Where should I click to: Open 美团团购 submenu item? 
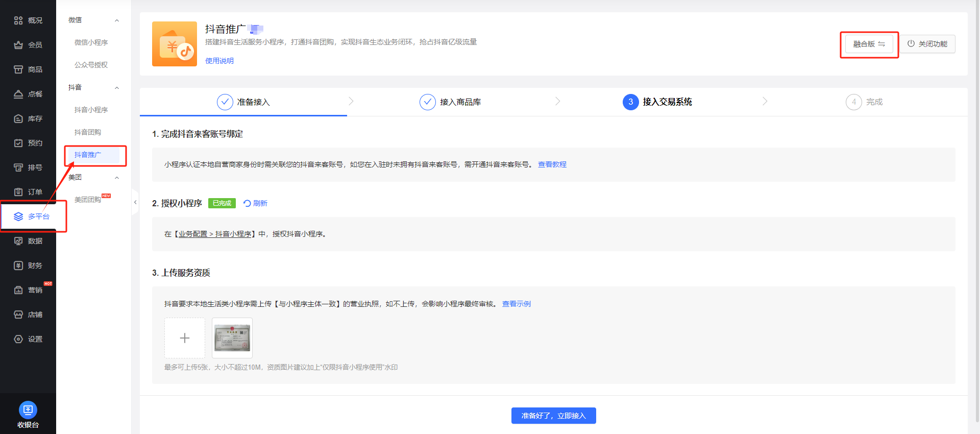[88, 200]
